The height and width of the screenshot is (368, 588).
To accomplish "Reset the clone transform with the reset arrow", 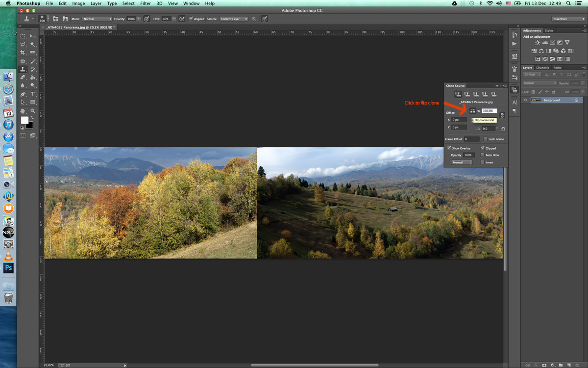I will [x=503, y=129].
